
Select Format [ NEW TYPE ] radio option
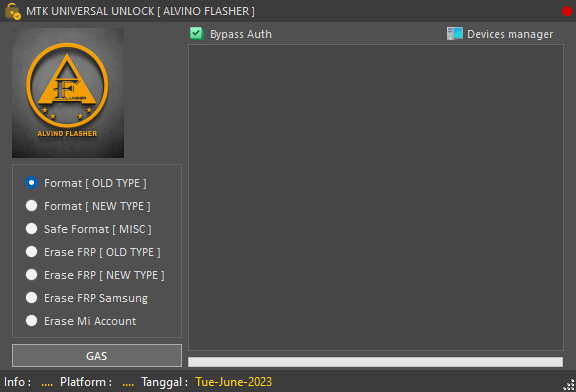(x=88, y=206)
